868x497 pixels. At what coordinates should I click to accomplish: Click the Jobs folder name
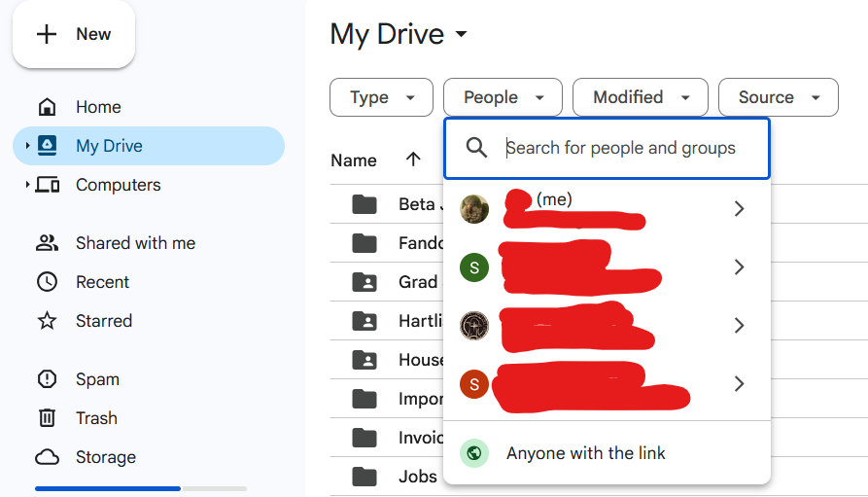418,477
